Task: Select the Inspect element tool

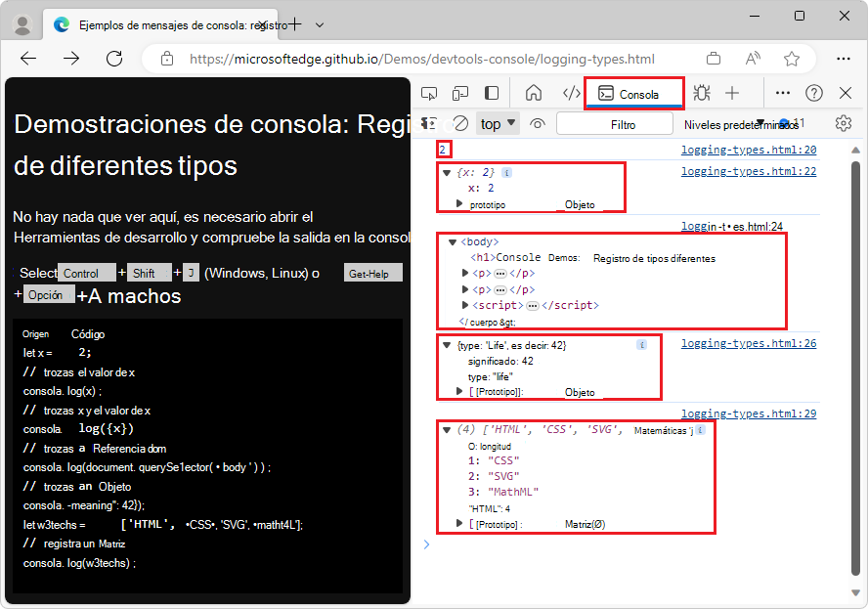Action: point(427,93)
